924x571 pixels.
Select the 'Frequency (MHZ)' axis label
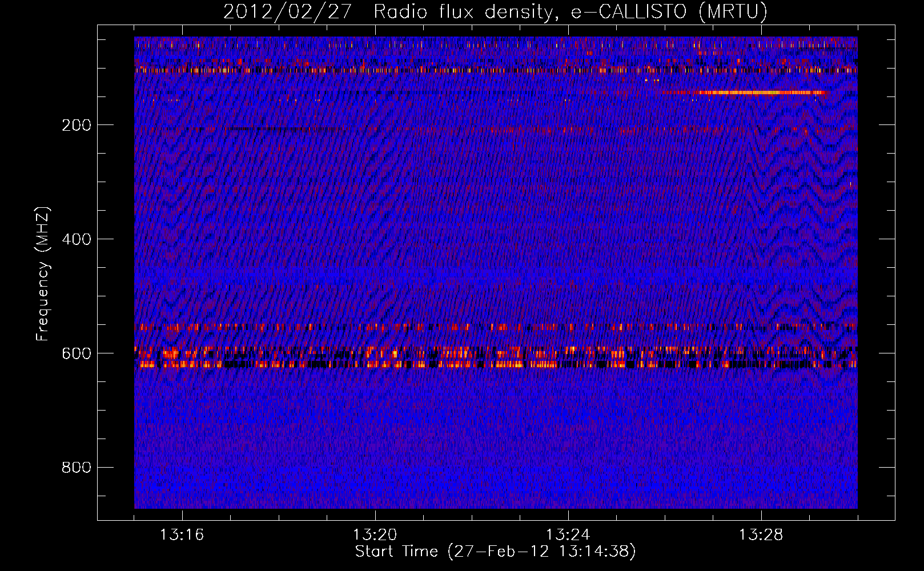pyautogui.click(x=43, y=274)
